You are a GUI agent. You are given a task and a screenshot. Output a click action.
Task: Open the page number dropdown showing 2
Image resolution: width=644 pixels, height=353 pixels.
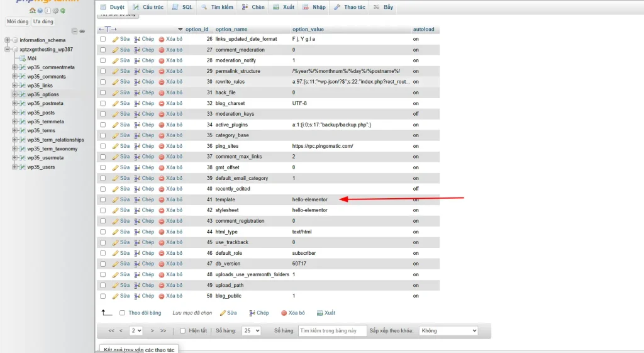136,331
